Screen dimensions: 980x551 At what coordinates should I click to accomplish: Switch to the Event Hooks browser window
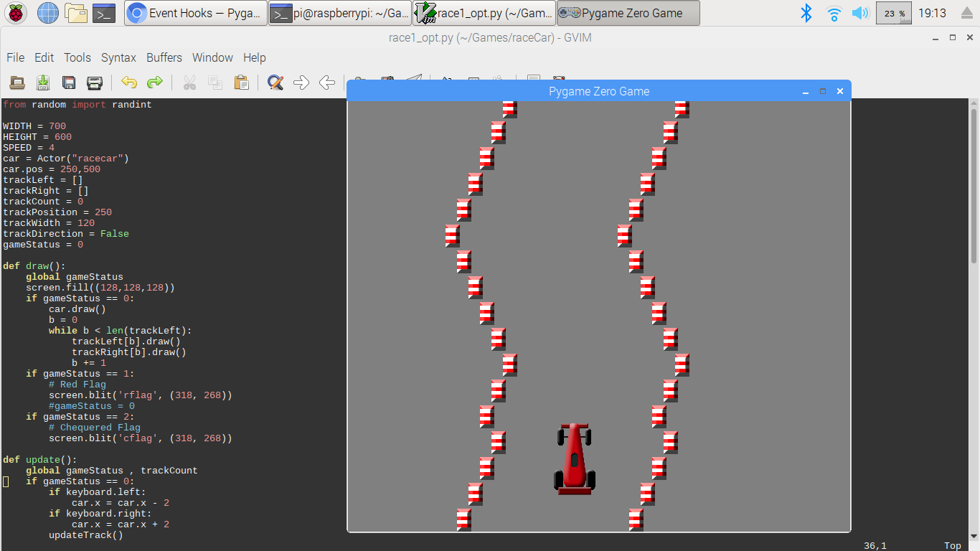click(194, 12)
